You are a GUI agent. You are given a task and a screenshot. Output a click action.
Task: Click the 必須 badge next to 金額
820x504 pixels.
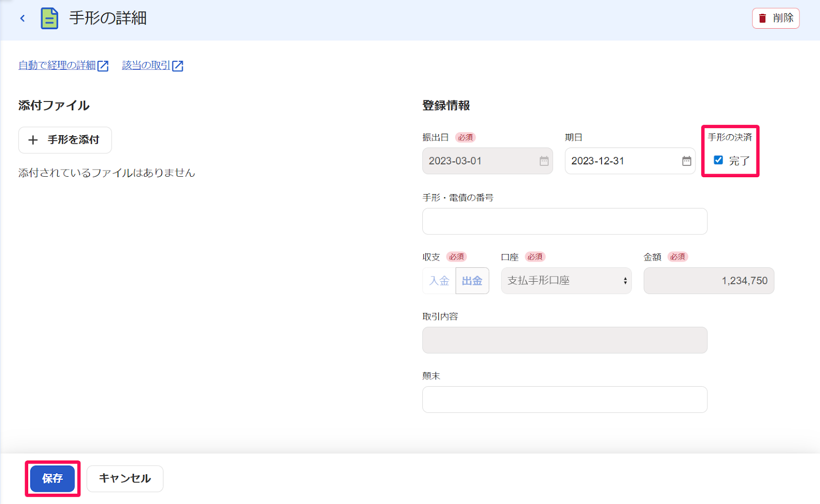(678, 257)
